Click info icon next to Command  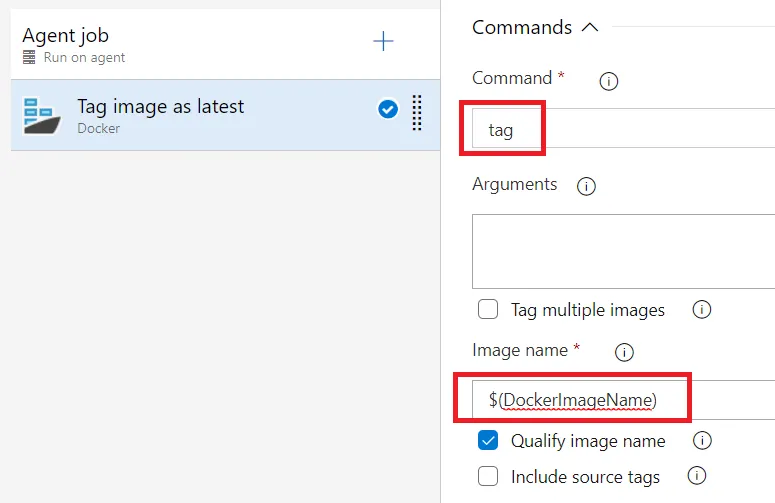(608, 81)
